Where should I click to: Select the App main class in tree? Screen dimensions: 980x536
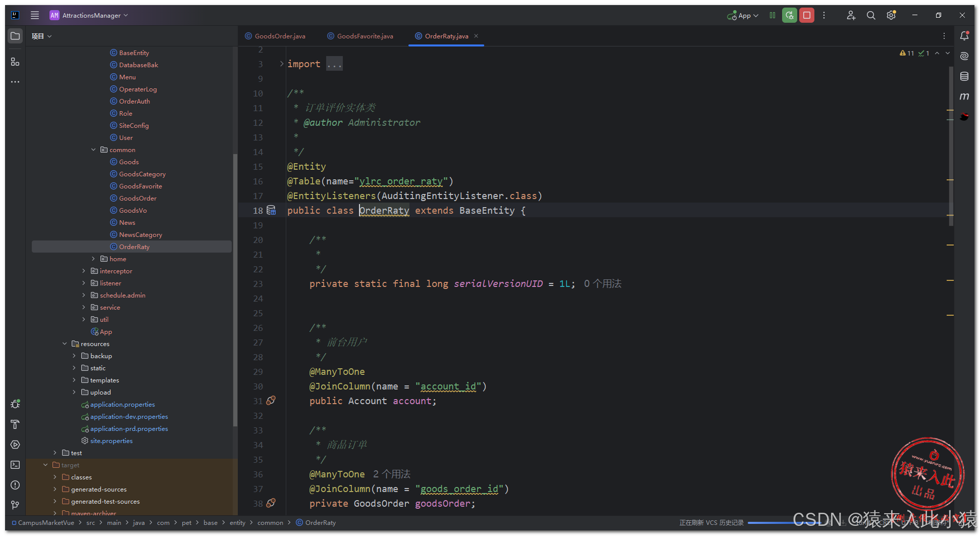coord(106,331)
